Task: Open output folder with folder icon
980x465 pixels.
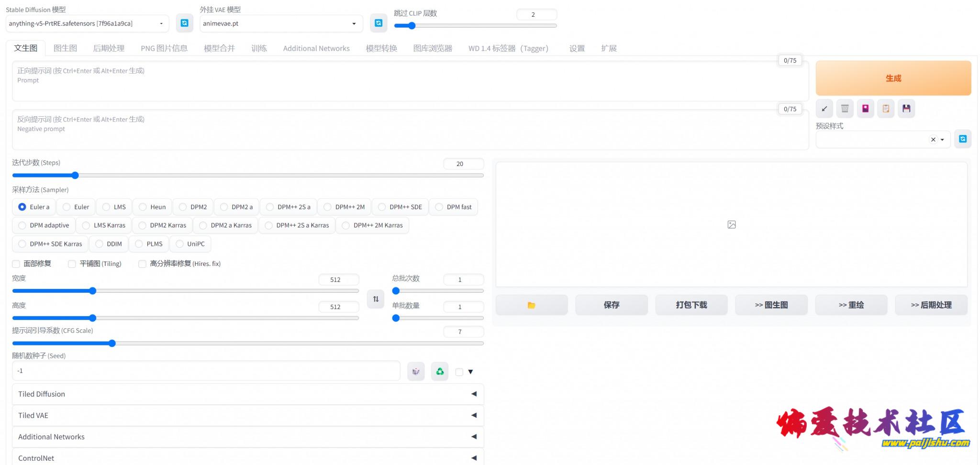Action: pyautogui.click(x=532, y=305)
